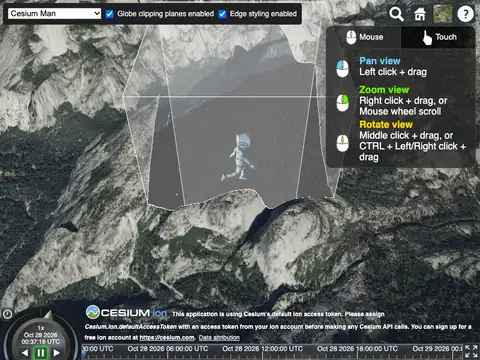Pause the animation clock
Image resolution: width=480 pixels, height=360 pixels.
pos(41,353)
